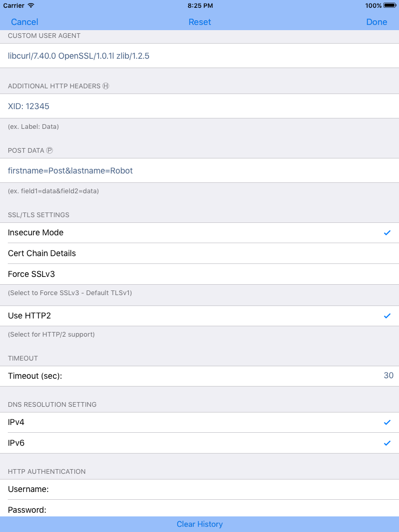Select the Password authentication field

(x=199, y=508)
